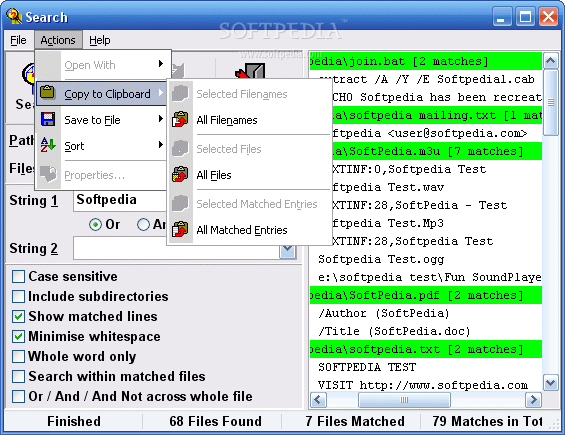Choose Sort menu item
Screen dimensions: 565x435
[101, 146]
